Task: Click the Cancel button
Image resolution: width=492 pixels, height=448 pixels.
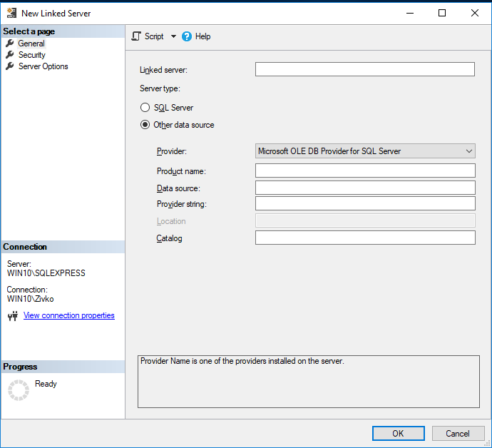Action: (x=458, y=433)
